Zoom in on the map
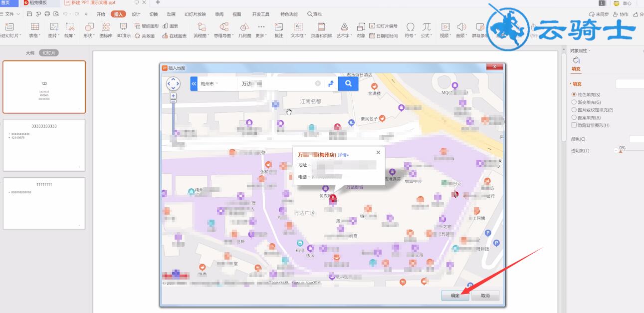The image size is (644, 313). point(173,95)
